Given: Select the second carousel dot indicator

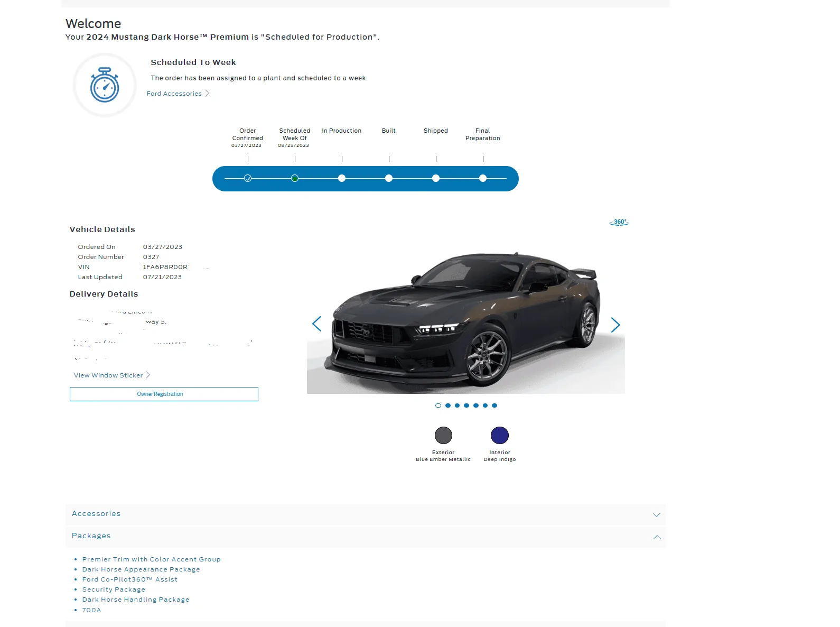Looking at the screenshot, I should pyautogui.click(x=448, y=405).
